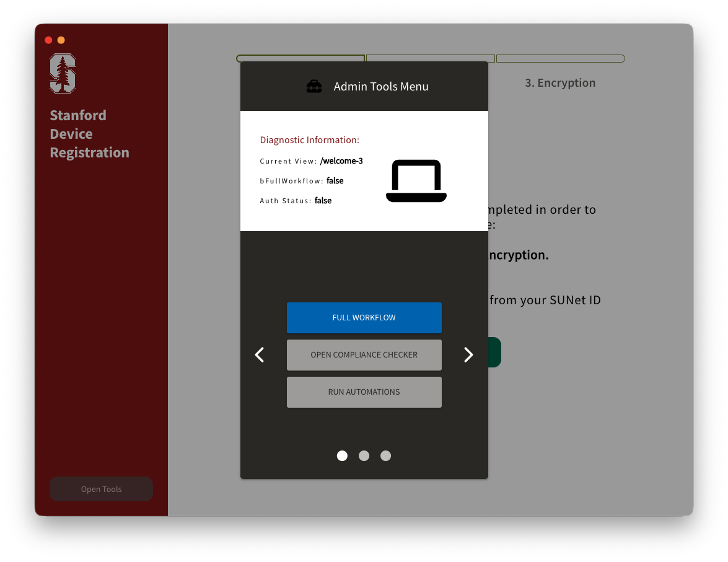
Task: Click the third progress bar segment above Encryption
Action: (560, 59)
